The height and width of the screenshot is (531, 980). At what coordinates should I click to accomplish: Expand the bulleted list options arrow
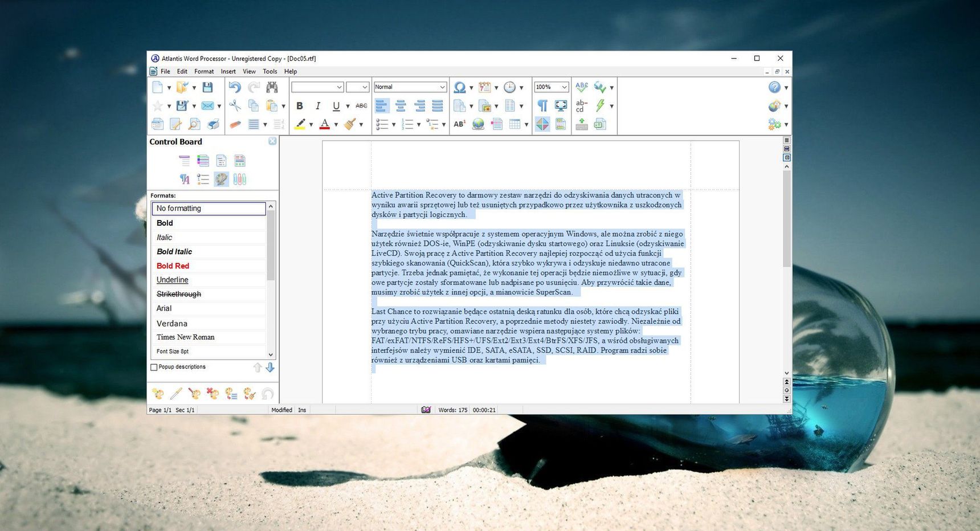(x=394, y=124)
